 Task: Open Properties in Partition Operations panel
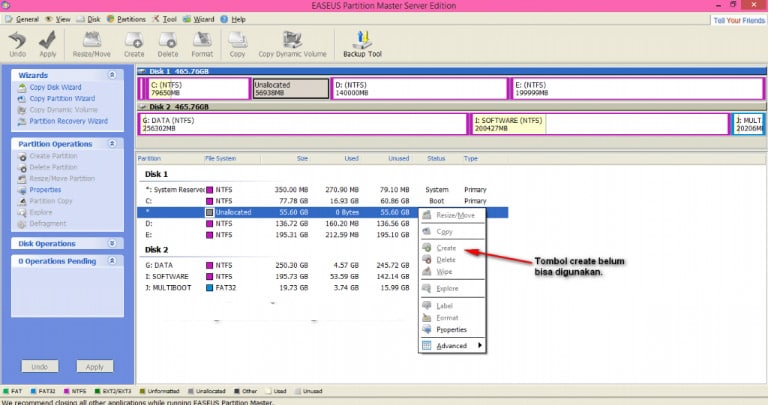point(40,190)
